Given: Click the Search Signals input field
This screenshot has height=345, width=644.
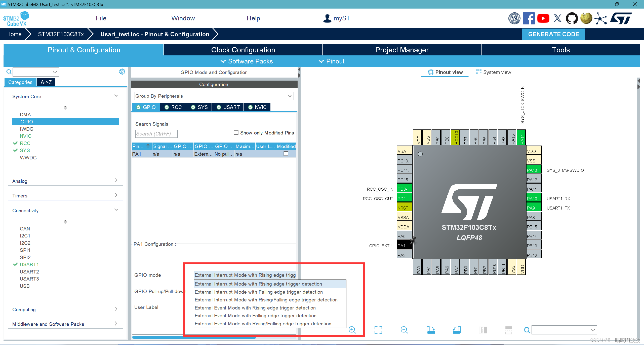Looking at the screenshot, I should pos(156,134).
